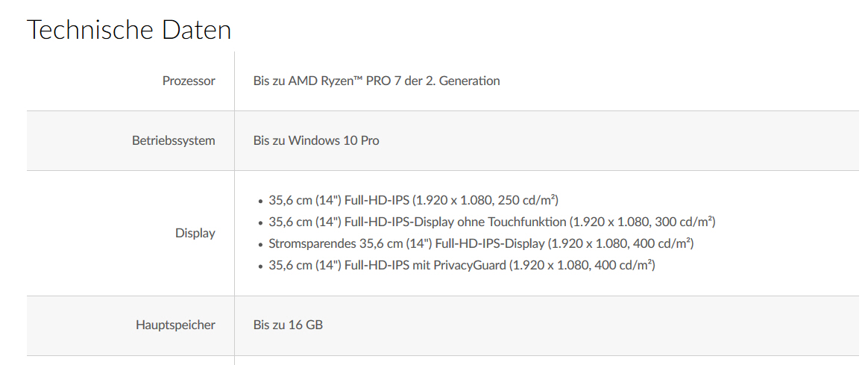Click the "Bis zu Windows 10 Pro" text
Viewport: 868px width, 365px height.
pos(316,140)
